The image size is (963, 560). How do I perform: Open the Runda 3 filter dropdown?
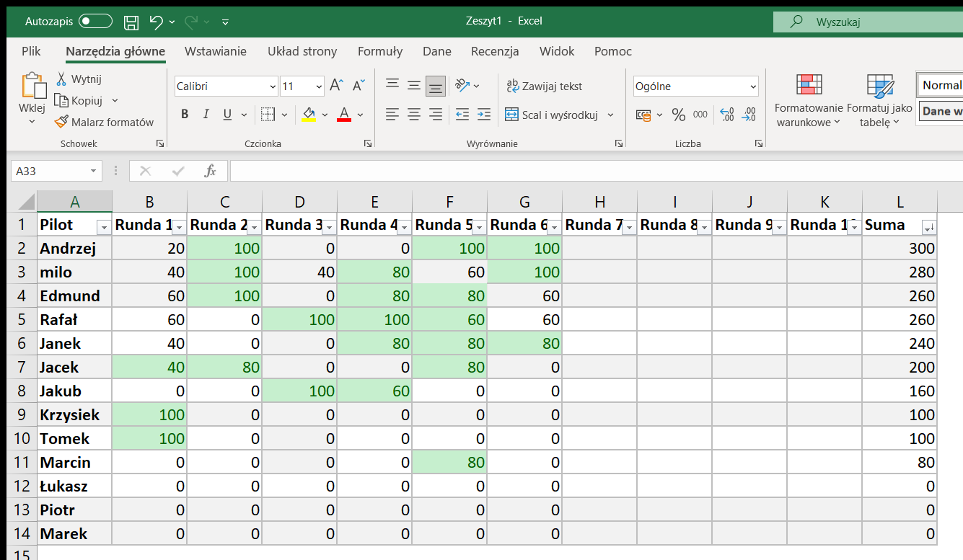[329, 228]
